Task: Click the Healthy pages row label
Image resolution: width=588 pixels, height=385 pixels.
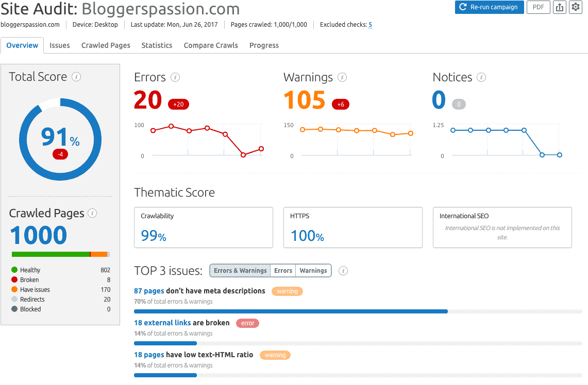Action: click(30, 270)
